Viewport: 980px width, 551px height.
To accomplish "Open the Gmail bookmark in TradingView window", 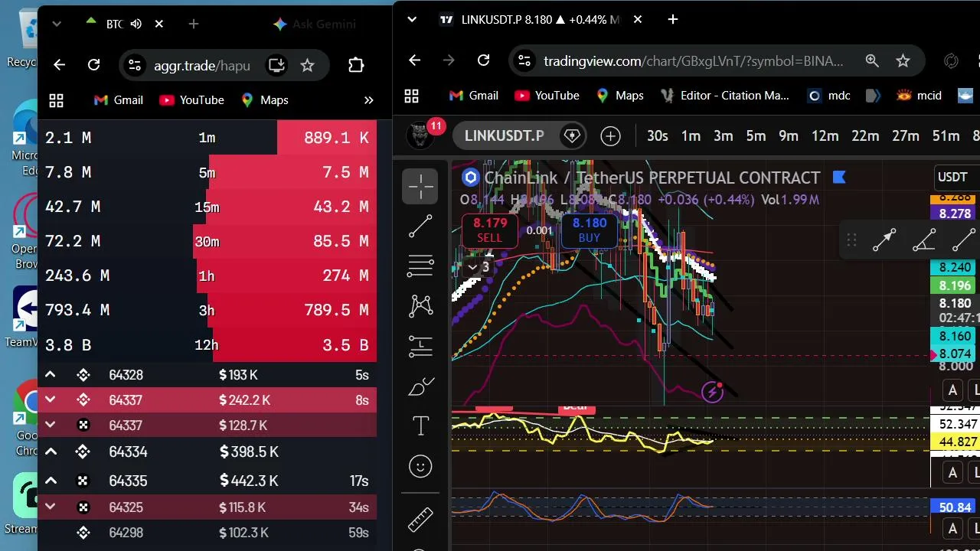I will pos(474,96).
